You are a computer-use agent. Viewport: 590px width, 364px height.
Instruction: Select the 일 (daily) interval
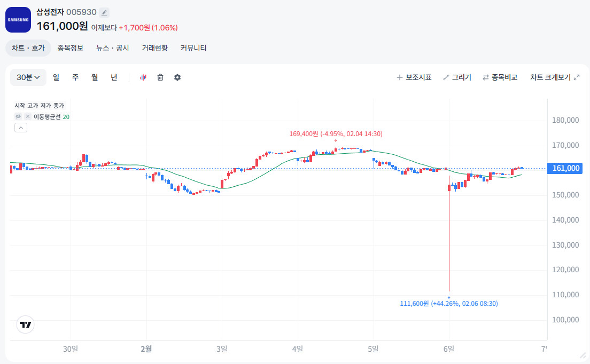click(56, 77)
